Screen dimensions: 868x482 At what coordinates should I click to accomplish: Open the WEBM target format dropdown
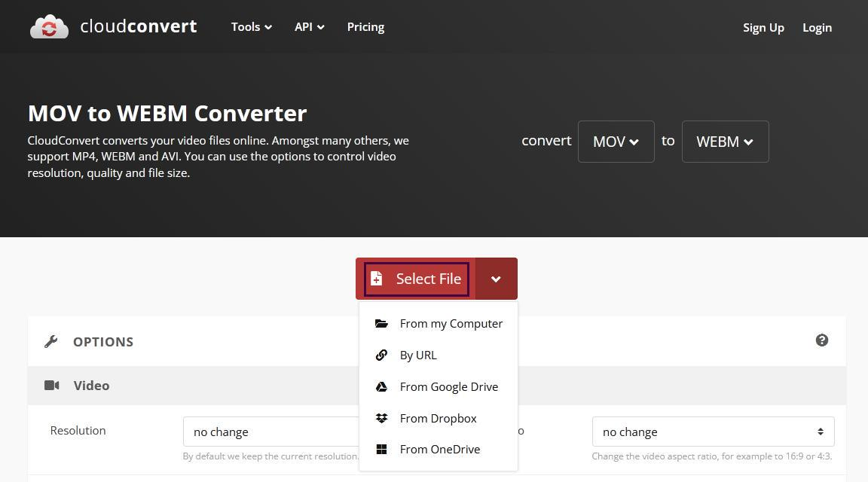[724, 141]
